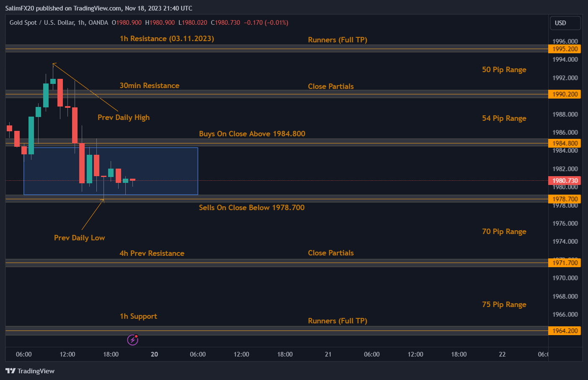Screen dimensions: 588x380
Task: Click the Buys On Close Above 1984.800 text
Action: (x=252, y=133)
